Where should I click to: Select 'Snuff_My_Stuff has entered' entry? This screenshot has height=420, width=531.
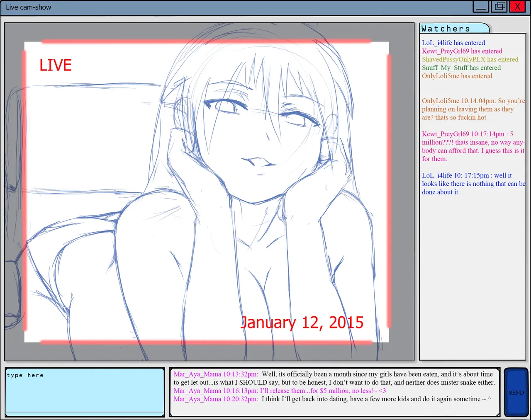pyautogui.click(x=461, y=68)
